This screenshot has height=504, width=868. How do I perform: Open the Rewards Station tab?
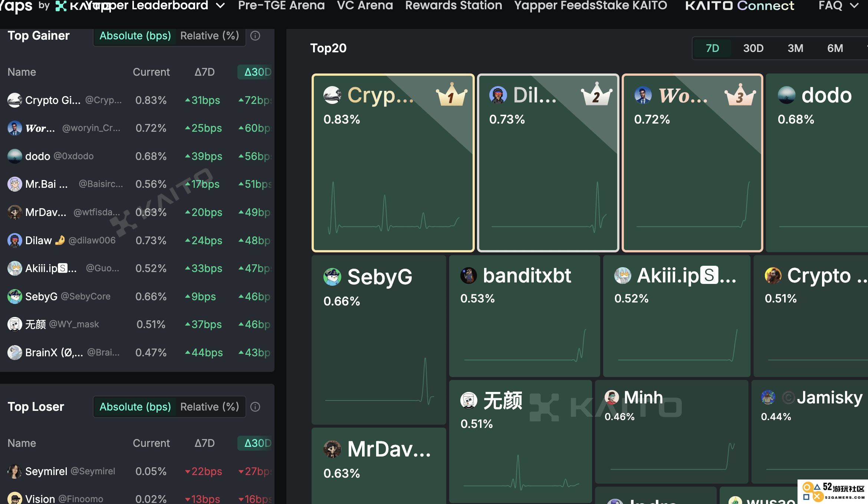pos(454,6)
